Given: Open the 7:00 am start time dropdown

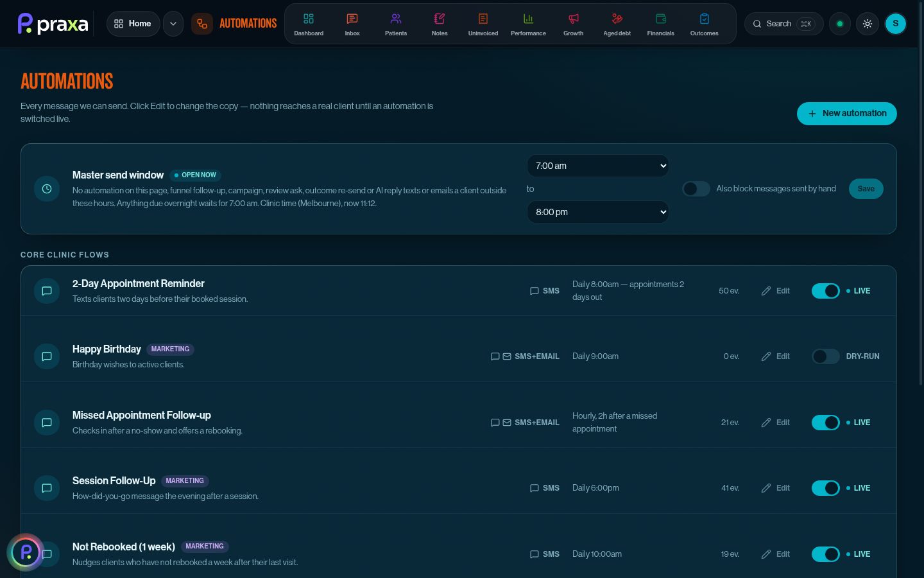Looking at the screenshot, I should [x=598, y=166].
